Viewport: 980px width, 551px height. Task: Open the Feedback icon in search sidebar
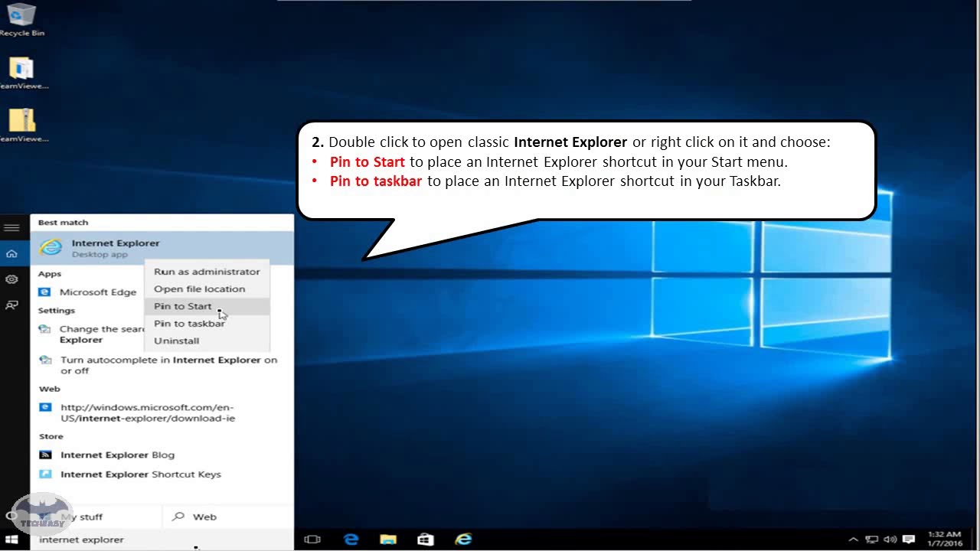pos(11,305)
